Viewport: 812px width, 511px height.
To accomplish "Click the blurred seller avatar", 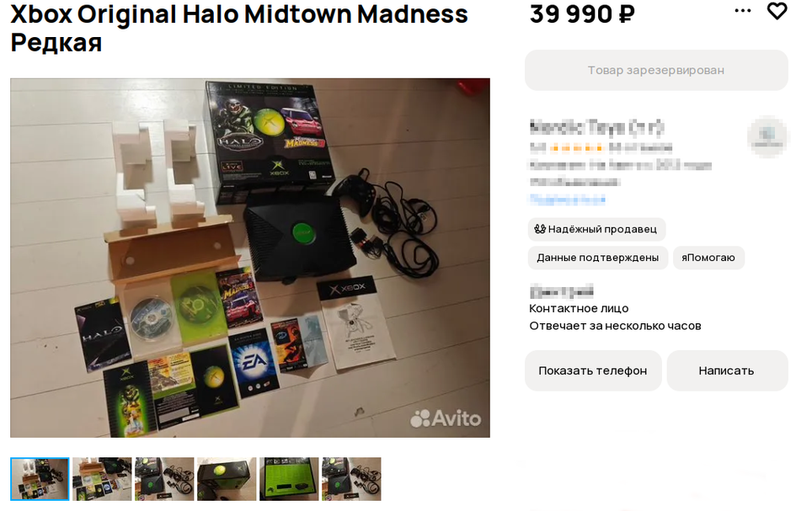I will [x=767, y=136].
